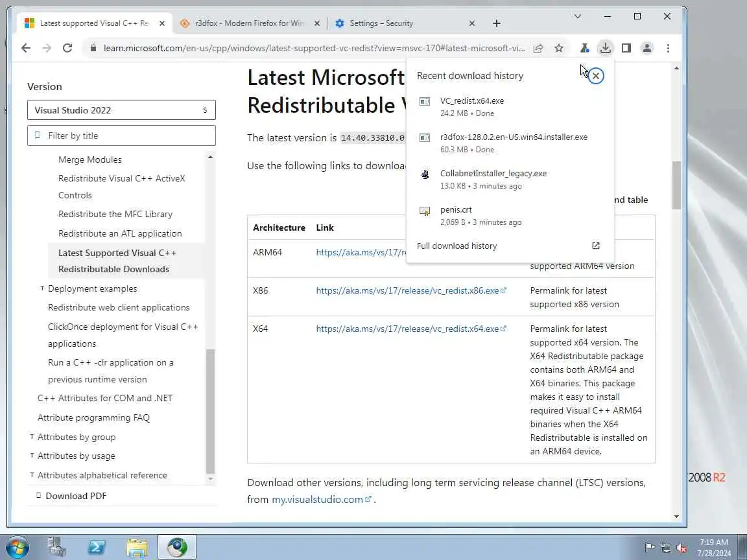The width and height of the screenshot is (747, 560).
Task: Open Redistribute Visual C++ ActiveX Controls
Action: tap(121, 187)
